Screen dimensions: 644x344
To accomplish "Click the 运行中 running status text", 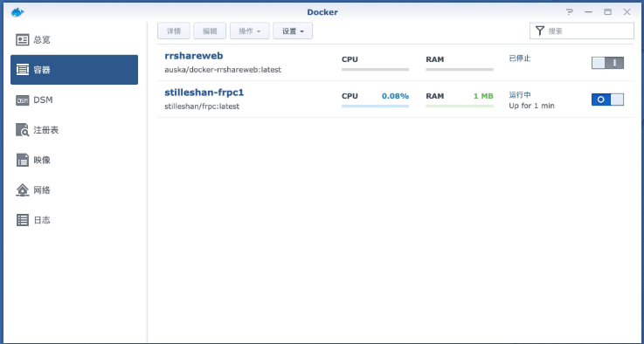I will click(x=520, y=95).
